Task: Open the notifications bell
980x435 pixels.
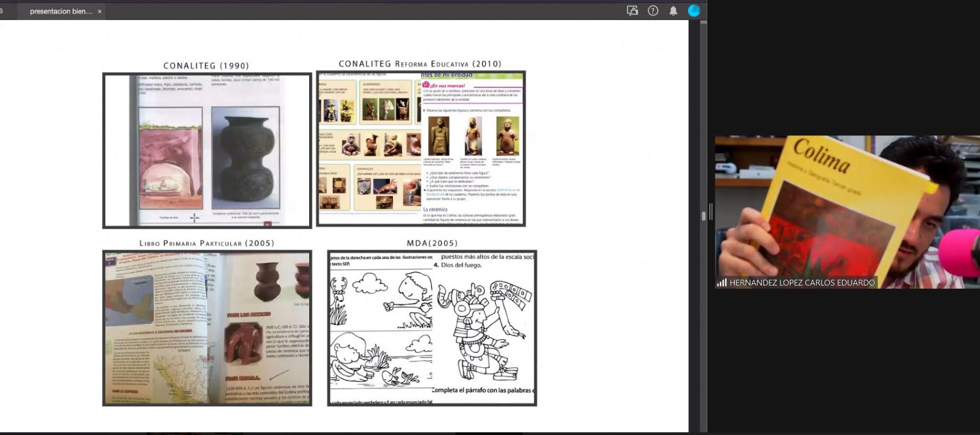Action: tap(673, 11)
